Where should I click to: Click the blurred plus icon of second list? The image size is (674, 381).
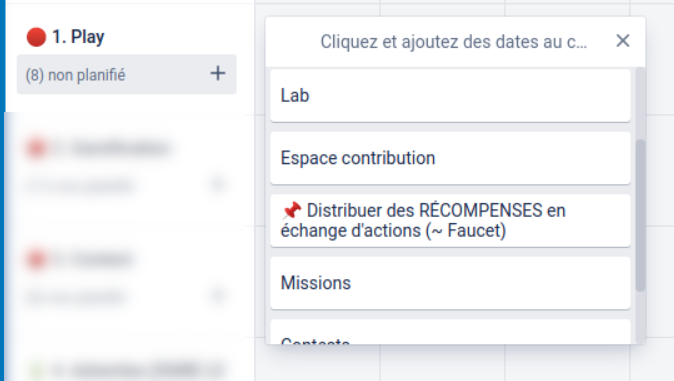pos(218,184)
